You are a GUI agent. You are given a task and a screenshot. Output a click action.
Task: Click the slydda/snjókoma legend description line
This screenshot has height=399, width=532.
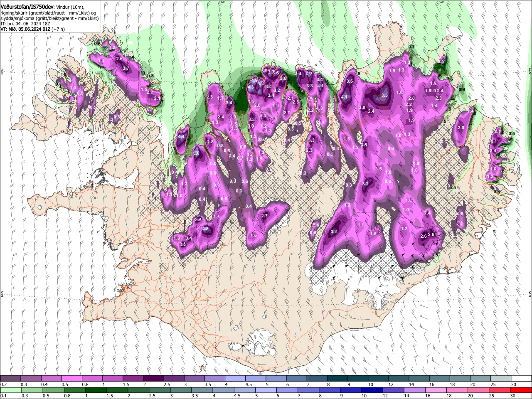tap(49, 18)
